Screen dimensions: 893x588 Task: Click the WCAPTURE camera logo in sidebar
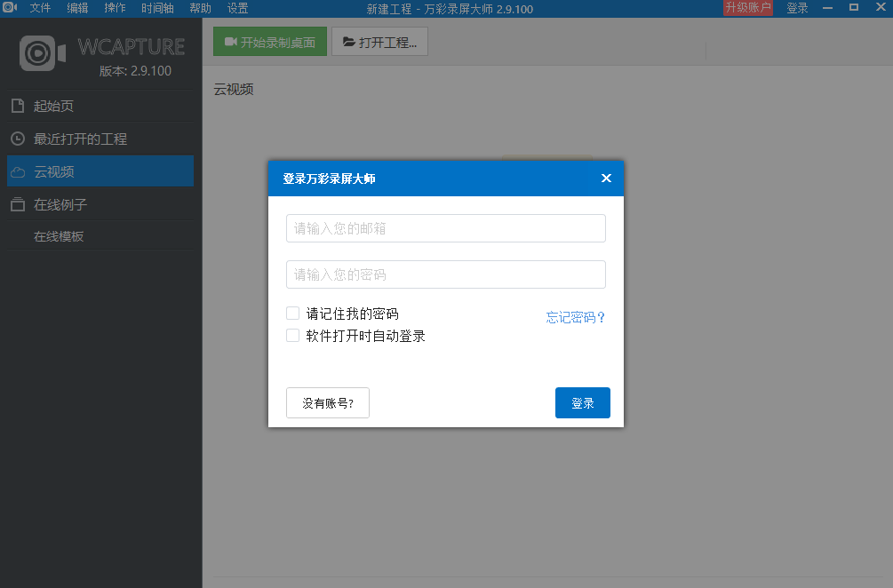tap(43, 53)
